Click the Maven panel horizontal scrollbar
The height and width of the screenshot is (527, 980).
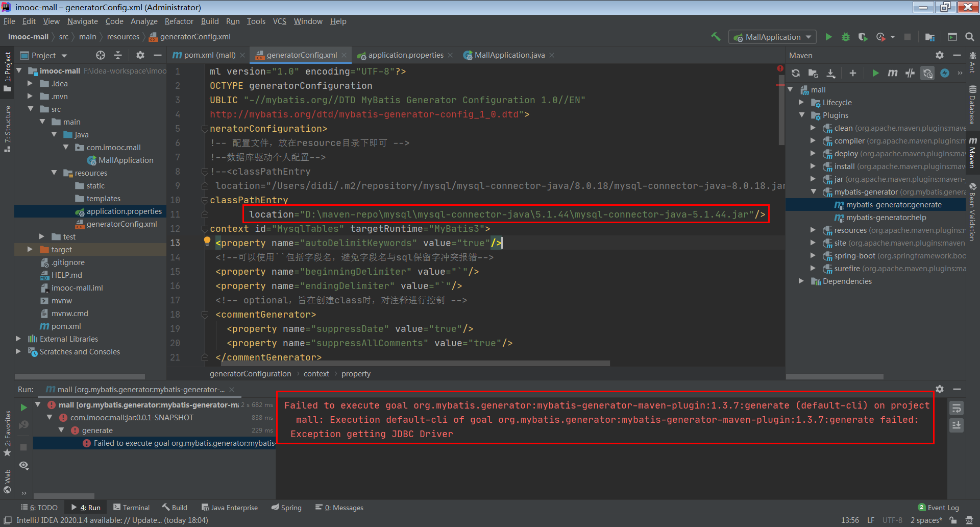[x=835, y=376]
